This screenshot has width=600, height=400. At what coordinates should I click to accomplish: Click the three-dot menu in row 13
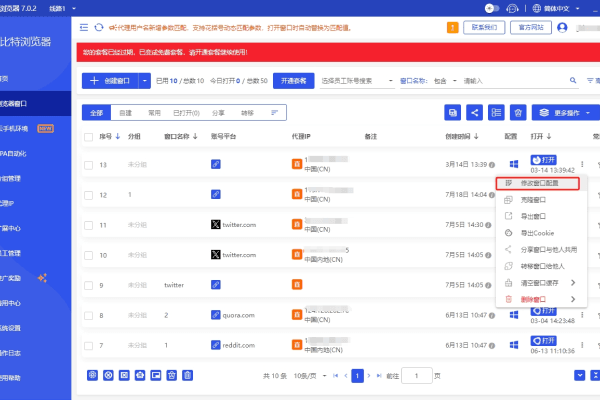pyautogui.click(x=582, y=164)
